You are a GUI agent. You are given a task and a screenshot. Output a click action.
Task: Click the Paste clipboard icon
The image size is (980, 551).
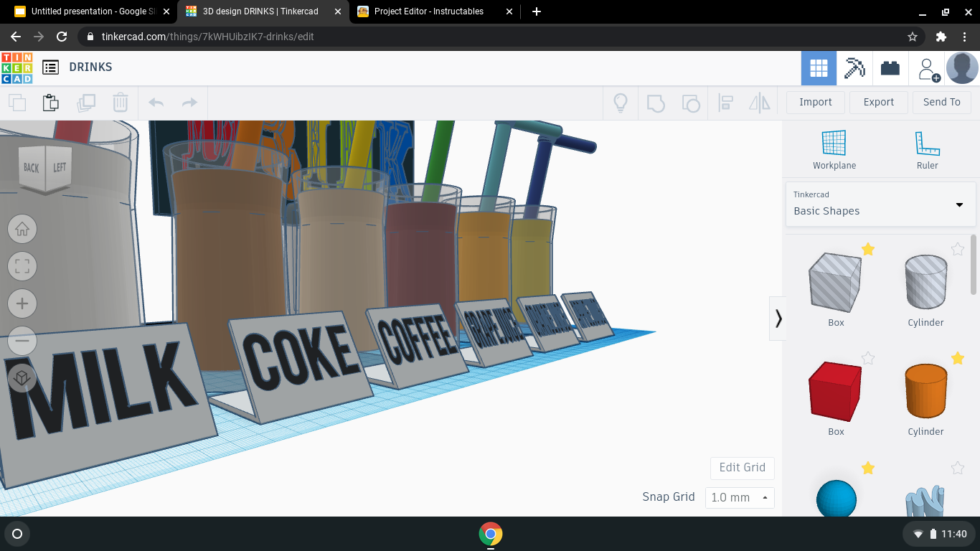51,103
